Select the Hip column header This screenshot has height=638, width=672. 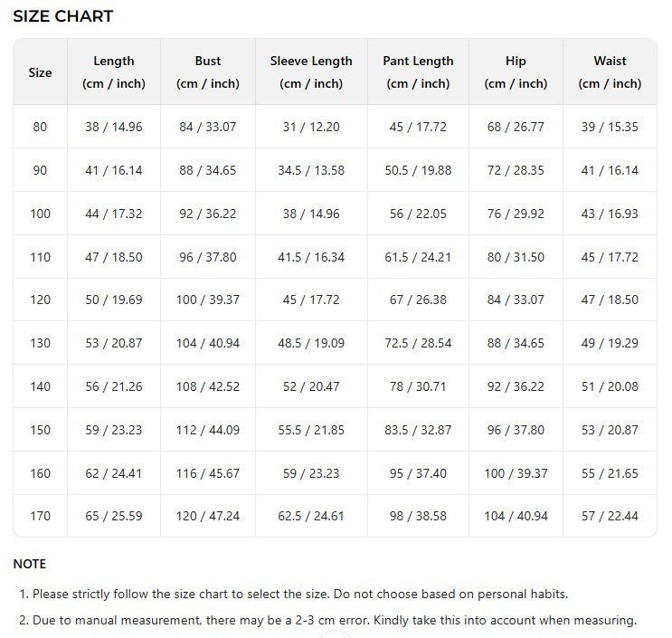516,72
